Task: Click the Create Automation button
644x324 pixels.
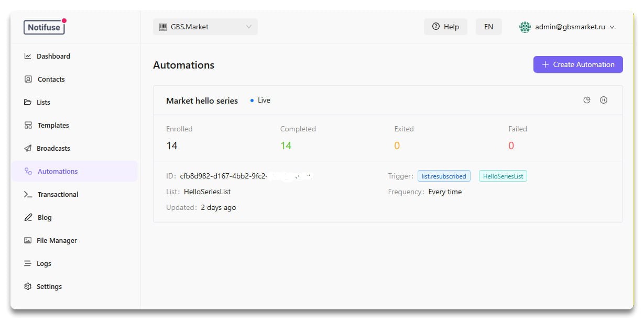Action: (577, 64)
